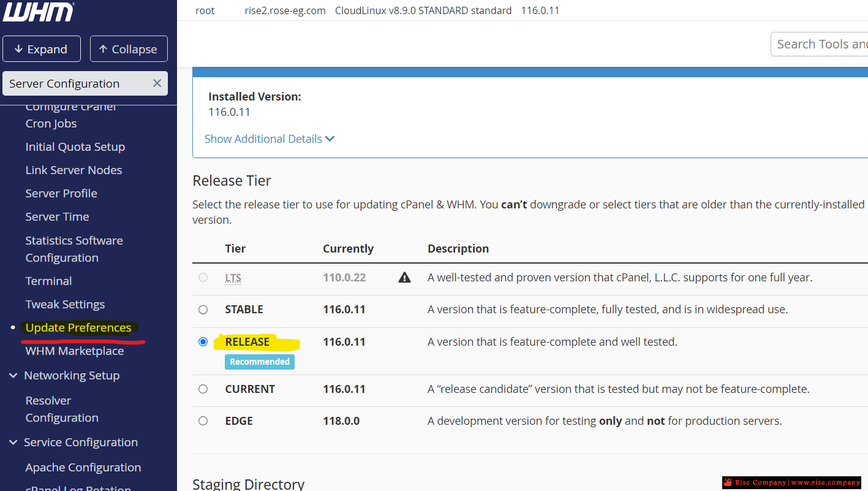This screenshot has width=868, height=491.
Task: Focus the Search Tools field
Action: [819, 44]
